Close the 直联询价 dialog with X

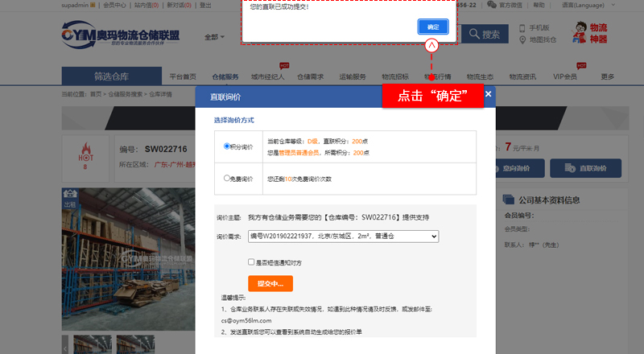click(x=488, y=94)
